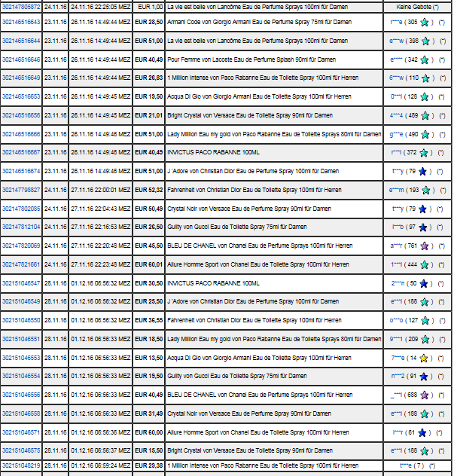
Task: Click the purple star next to a***r (761)
Action: coord(424,246)
